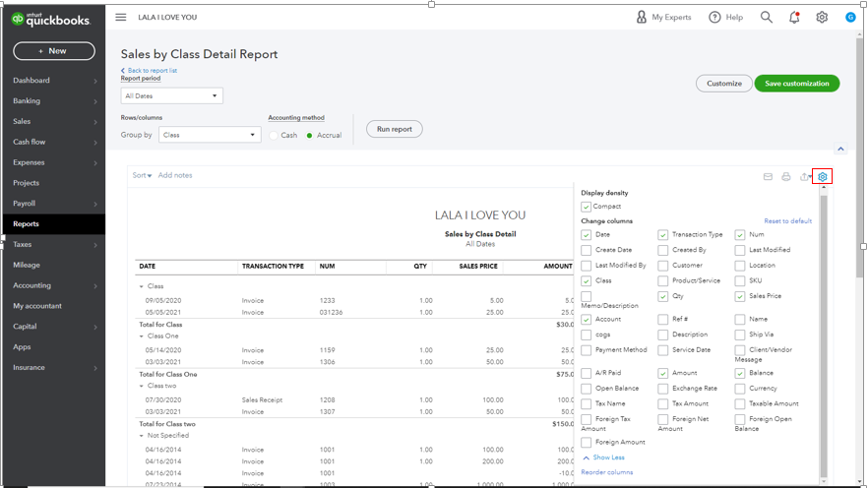Enable the Customer column checkbox
Image resolution: width=868 pixels, height=488 pixels.
(x=663, y=266)
